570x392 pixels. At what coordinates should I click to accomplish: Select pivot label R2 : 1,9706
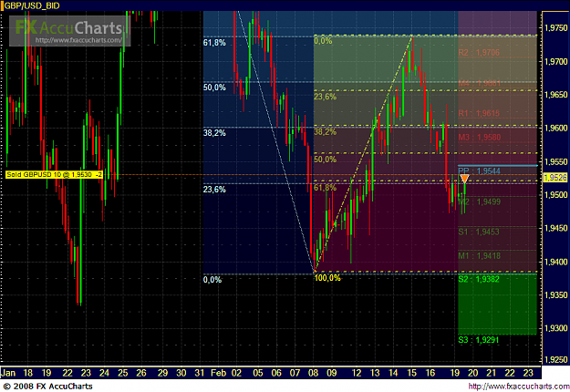click(479, 53)
